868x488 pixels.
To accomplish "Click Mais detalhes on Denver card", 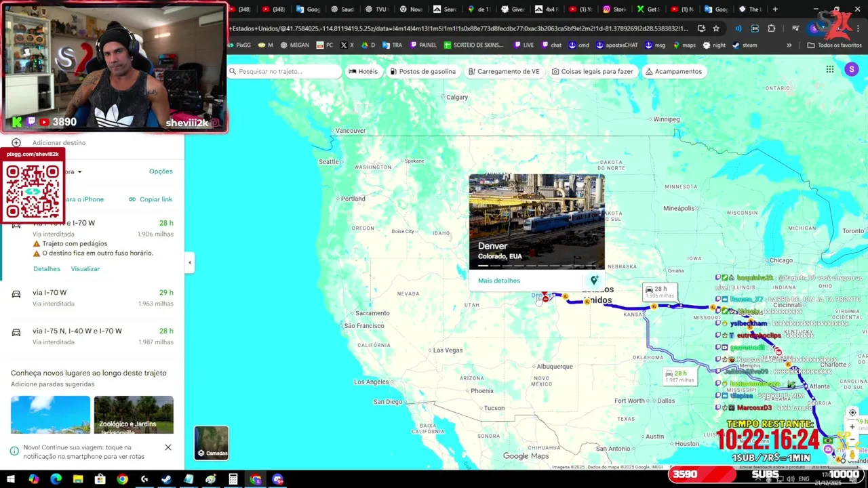I will tap(499, 281).
